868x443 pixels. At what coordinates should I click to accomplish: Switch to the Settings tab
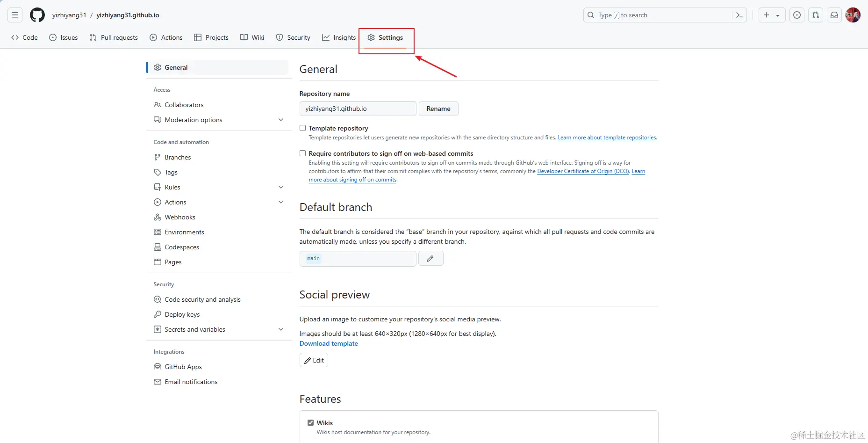(386, 37)
